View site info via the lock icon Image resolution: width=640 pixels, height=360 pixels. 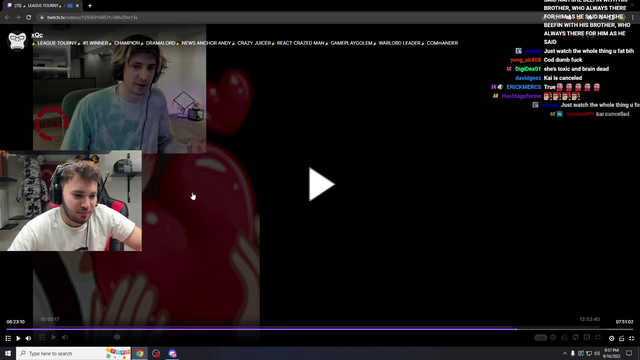coord(42,18)
